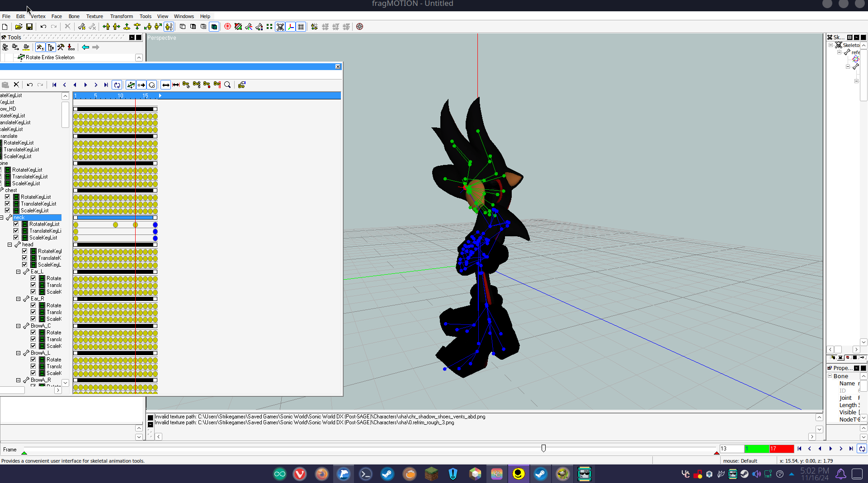The width and height of the screenshot is (868, 483).
Task: Collapse the BrowA_C bone node
Action: coord(19,326)
